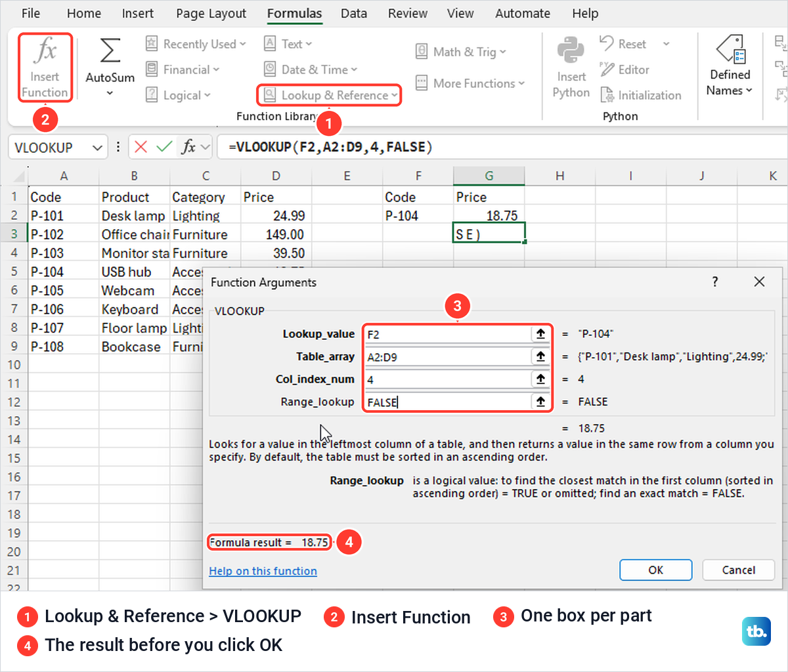Expand the dropdown next to the formula bar fx
The image size is (788, 672).
click(x=206, y=147)
